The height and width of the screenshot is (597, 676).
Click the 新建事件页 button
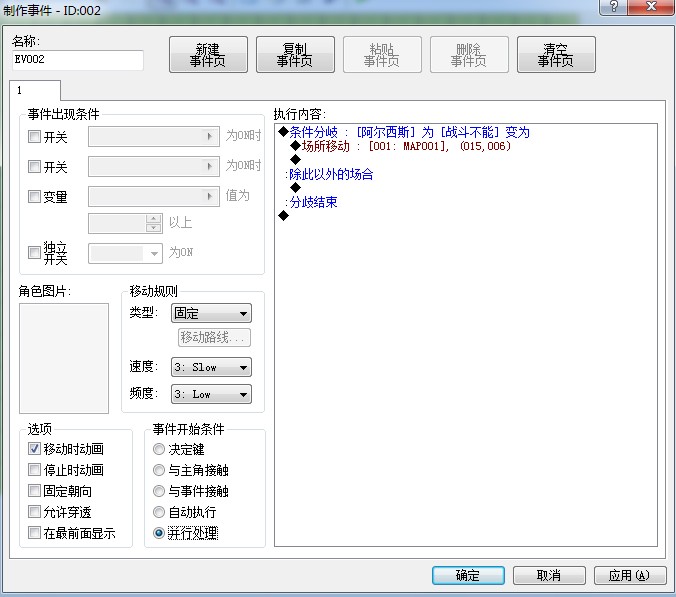point(208,55)
